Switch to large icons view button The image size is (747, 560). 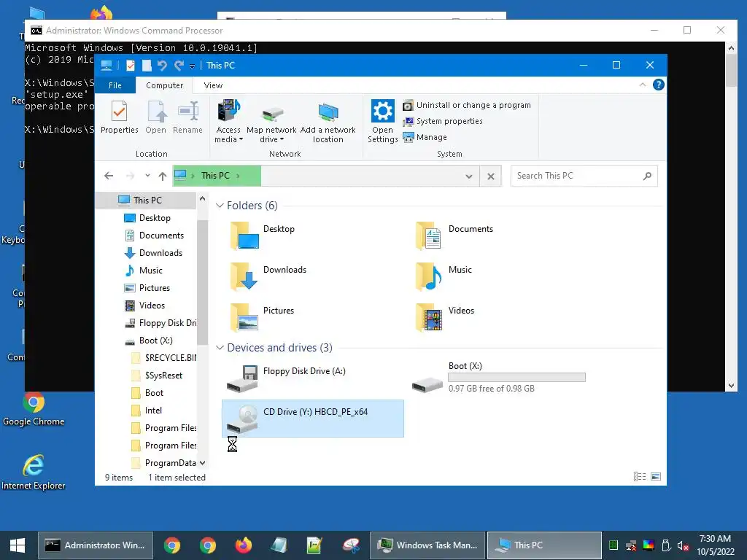656,477
